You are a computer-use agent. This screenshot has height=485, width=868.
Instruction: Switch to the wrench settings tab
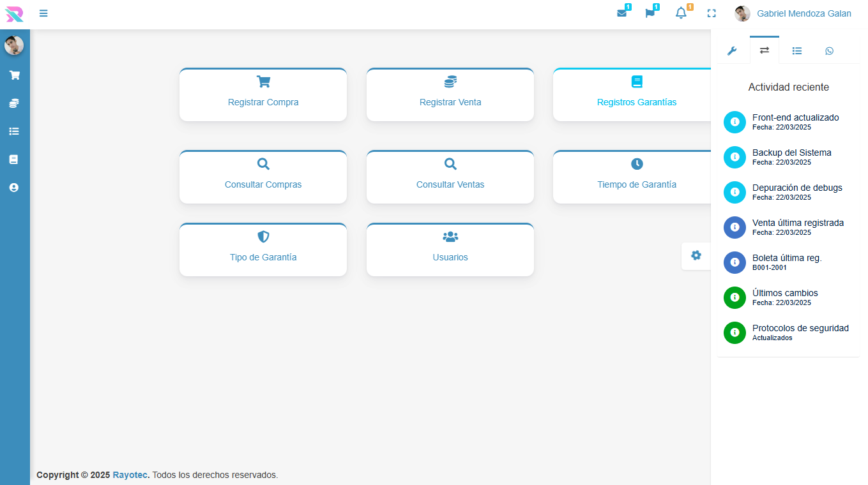733,51
